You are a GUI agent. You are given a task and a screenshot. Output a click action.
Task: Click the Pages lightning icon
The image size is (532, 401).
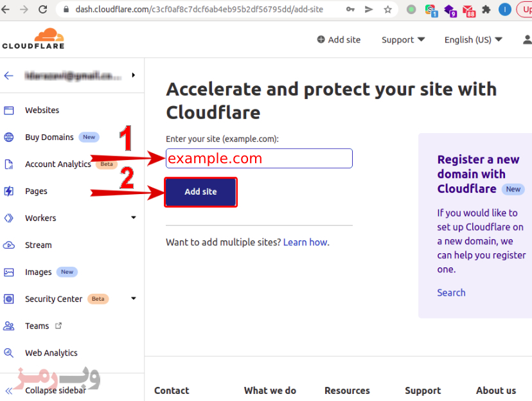pos(9,191)
